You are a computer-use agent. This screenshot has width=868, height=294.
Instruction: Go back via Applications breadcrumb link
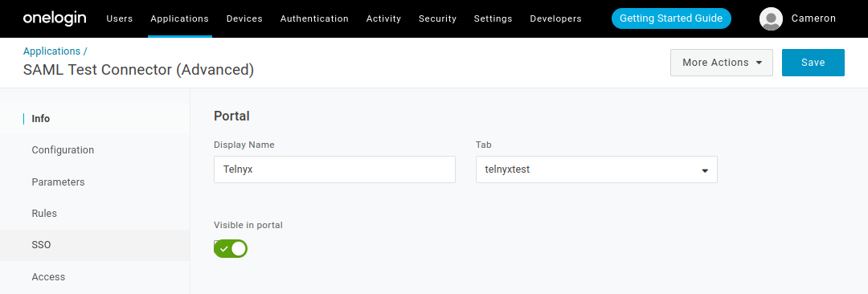52,51
